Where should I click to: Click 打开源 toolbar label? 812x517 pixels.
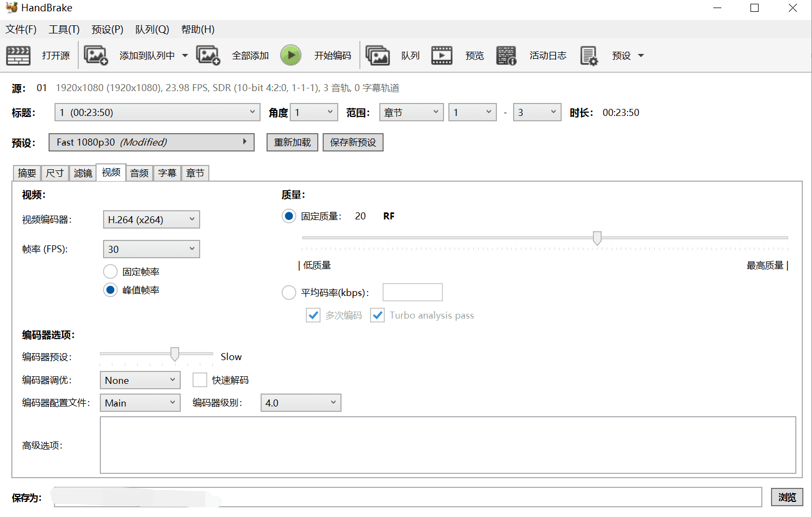[x=56, y=56]
